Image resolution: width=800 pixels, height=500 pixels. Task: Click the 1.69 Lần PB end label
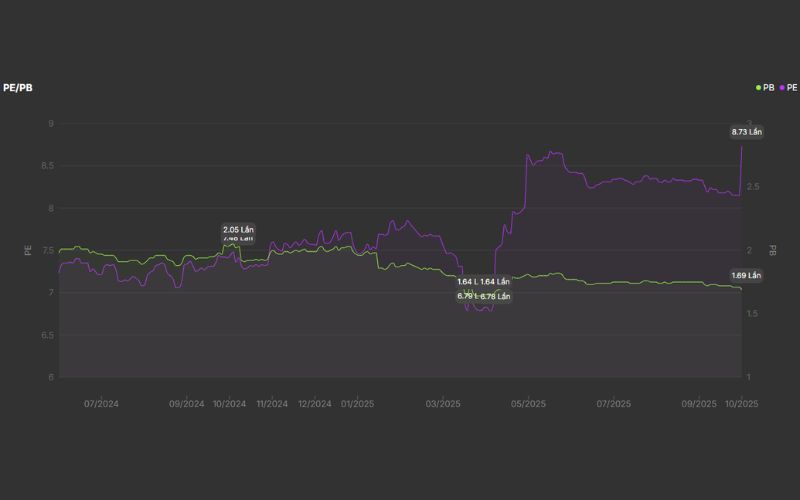click(x=746, y=275)
